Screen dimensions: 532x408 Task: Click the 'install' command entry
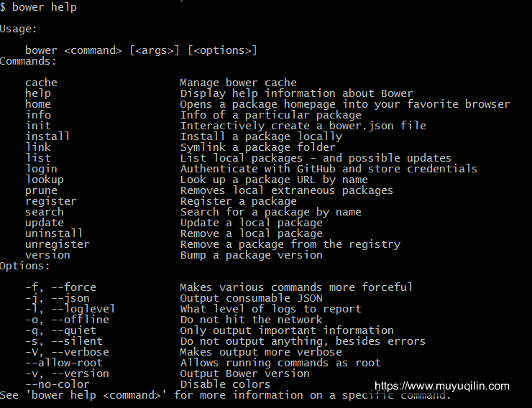(x=47, y=136)
